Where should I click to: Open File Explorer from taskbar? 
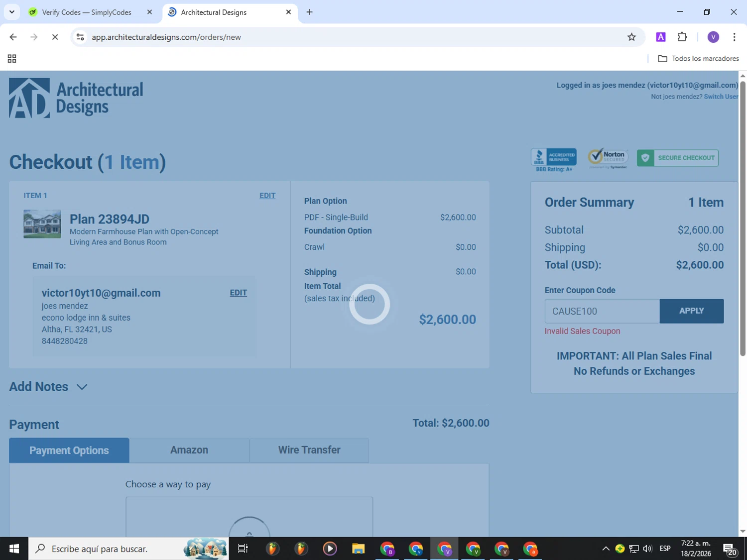pyautogui.click(x=358, y=549)
